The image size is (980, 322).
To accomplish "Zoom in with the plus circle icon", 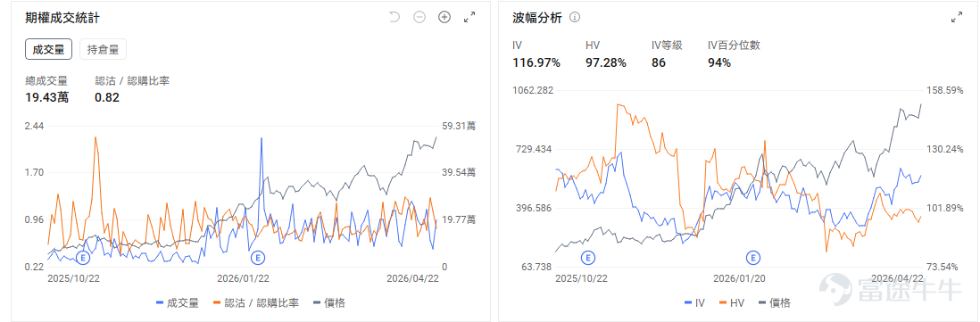I will click(x=444, y=18).
